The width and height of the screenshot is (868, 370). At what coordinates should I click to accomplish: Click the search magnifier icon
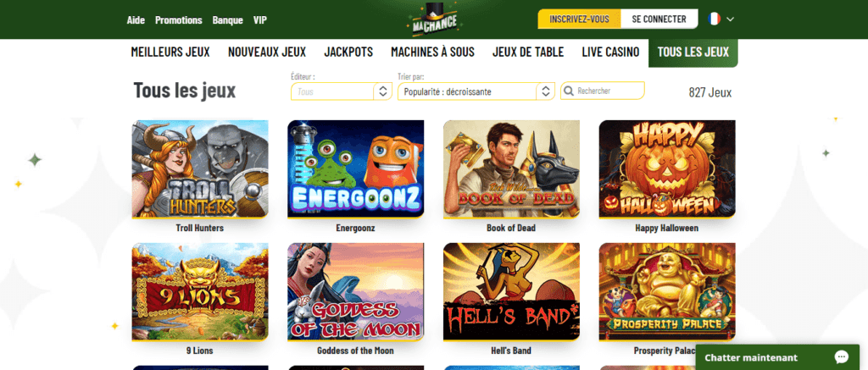[x=569, y=91]
